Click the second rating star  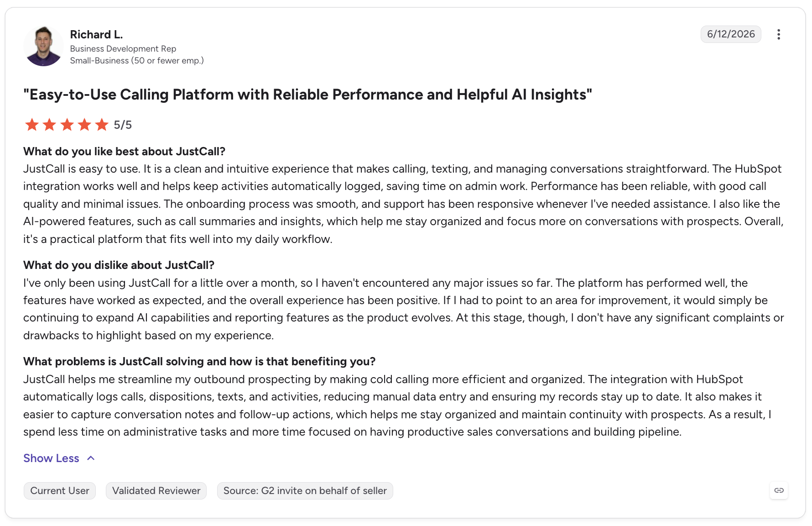point(49,125)
